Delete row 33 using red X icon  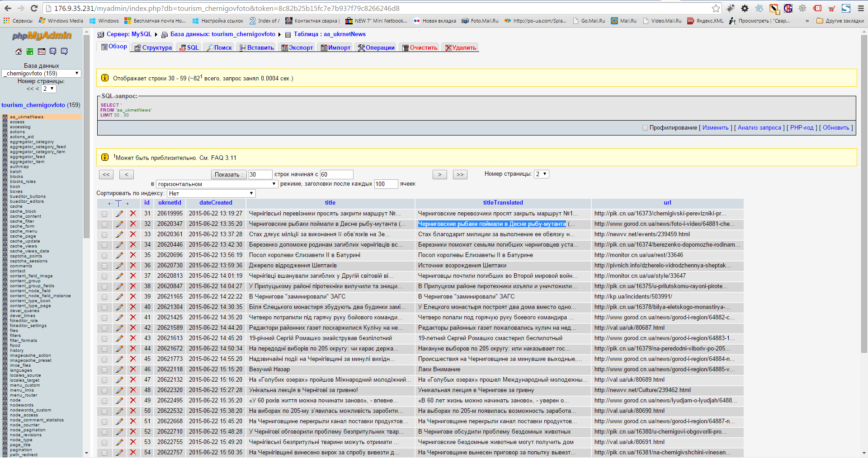pos(133,234)
